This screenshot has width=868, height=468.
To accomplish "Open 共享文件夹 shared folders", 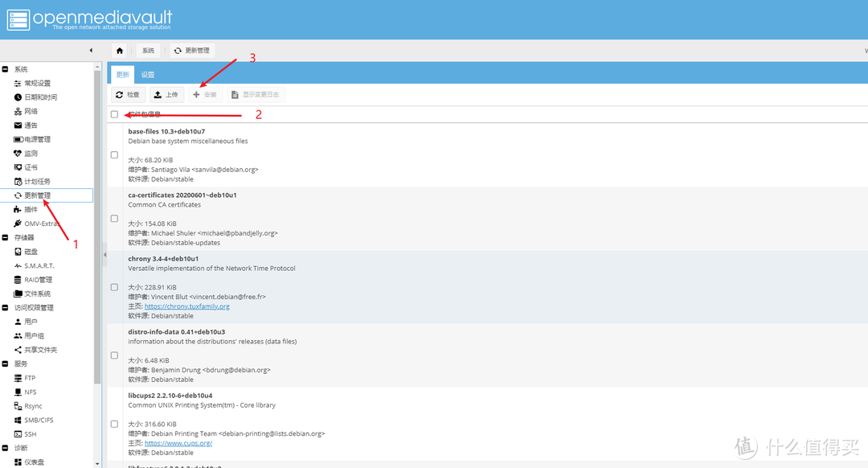I will pyautogui.click(x=35, y=350).
